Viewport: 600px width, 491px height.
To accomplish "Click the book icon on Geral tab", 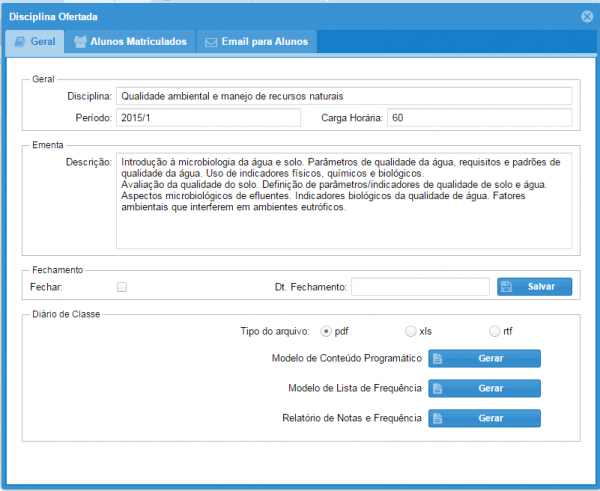I will (x=20, y=42).
